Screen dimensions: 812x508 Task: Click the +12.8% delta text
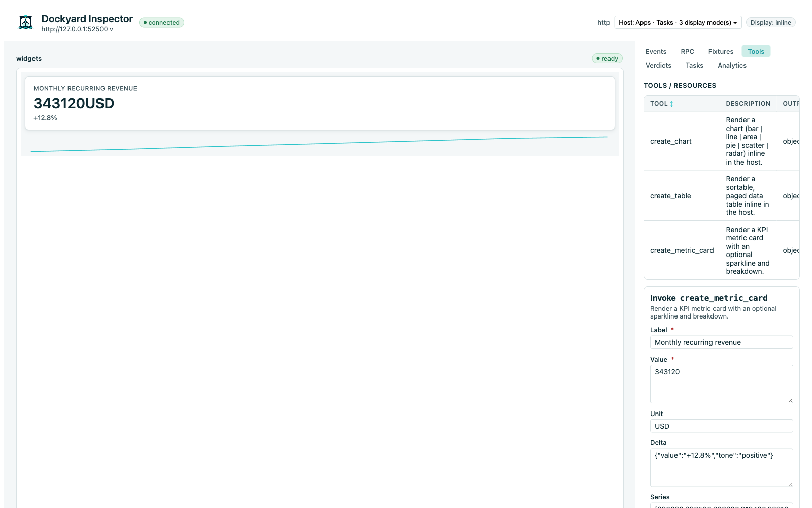[45, 118]
